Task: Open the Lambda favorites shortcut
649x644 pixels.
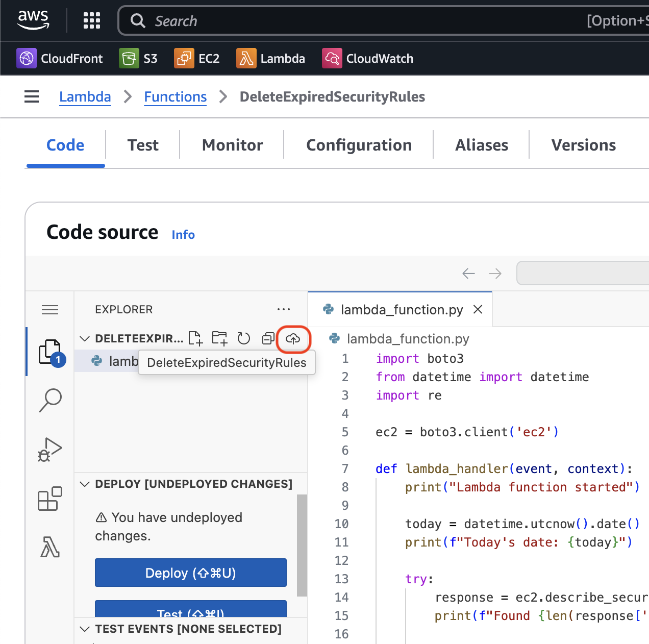Action: (270, 58)
